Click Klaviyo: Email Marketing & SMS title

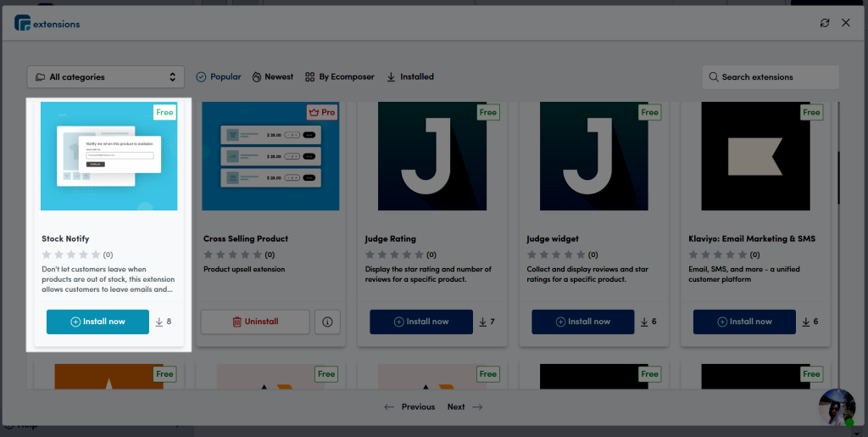[752, 238]
